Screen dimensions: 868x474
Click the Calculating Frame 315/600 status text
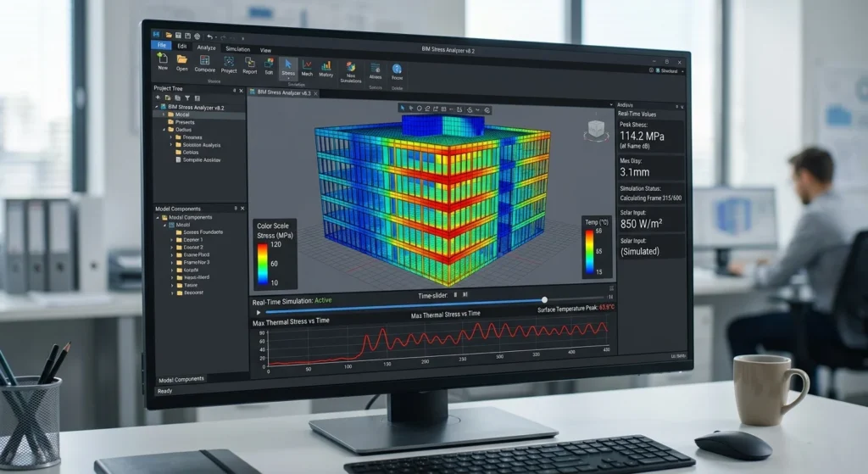[650, 198]
